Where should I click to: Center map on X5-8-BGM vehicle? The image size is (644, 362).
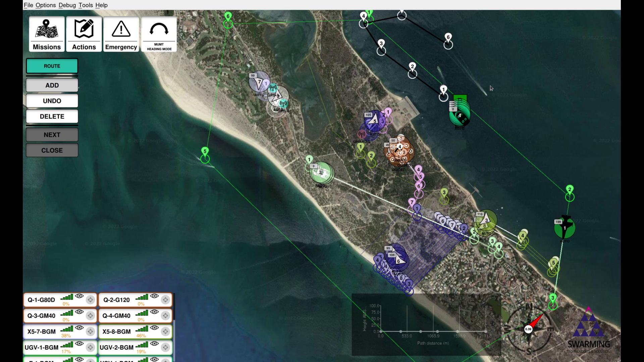tap(165, 332)
